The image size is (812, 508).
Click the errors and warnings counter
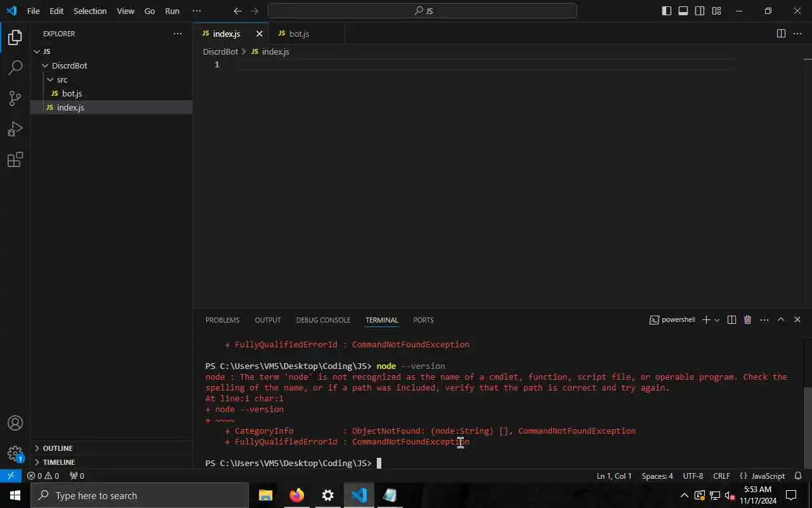tap(43, 476)
